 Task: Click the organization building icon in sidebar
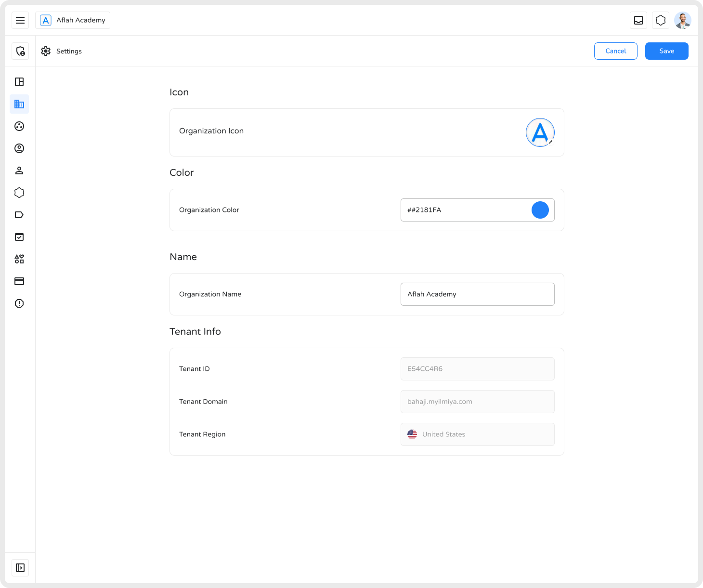pos(19,104)
